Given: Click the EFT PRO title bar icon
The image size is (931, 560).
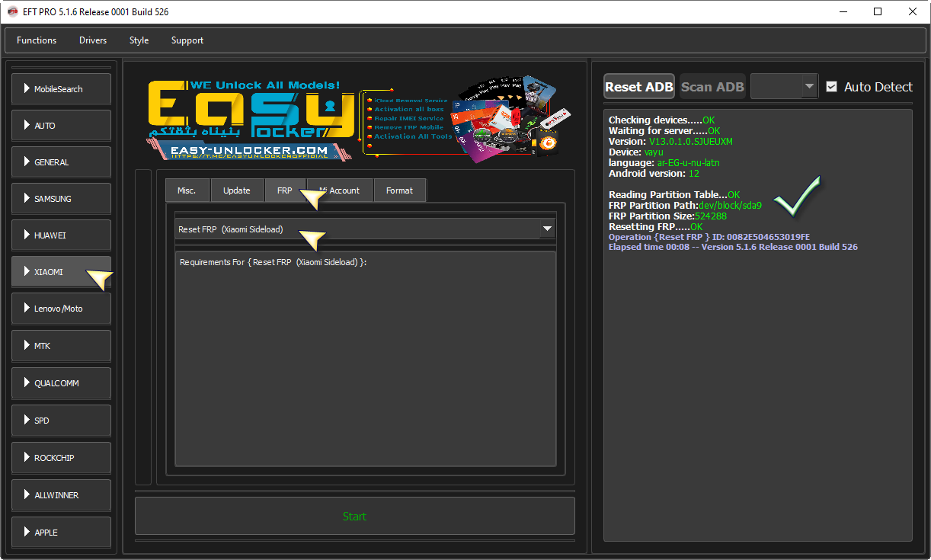Looking at the screenshot, I should tap(12, 12).
